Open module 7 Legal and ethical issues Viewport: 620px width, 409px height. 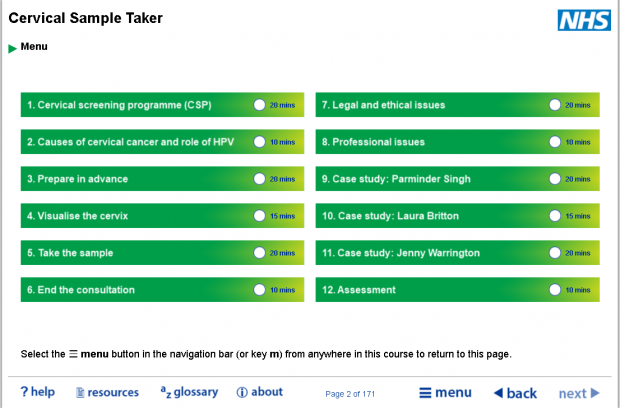pyautogui.click(x=457, y=105)
